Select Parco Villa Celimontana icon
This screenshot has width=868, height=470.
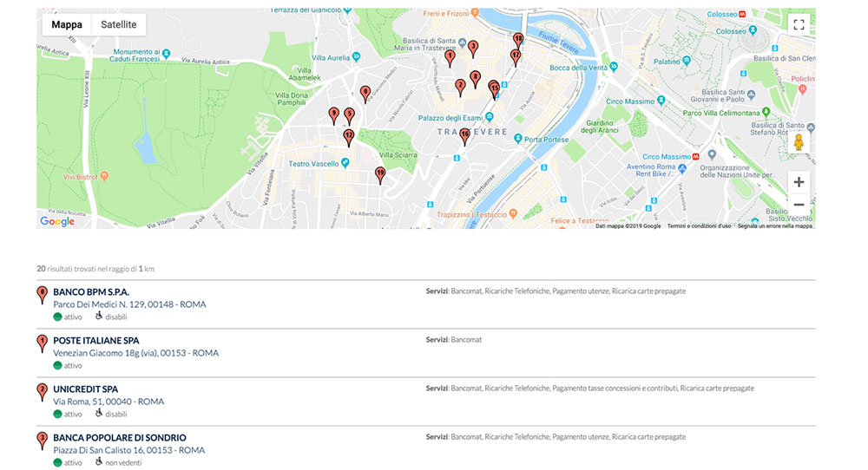[766, 112]
